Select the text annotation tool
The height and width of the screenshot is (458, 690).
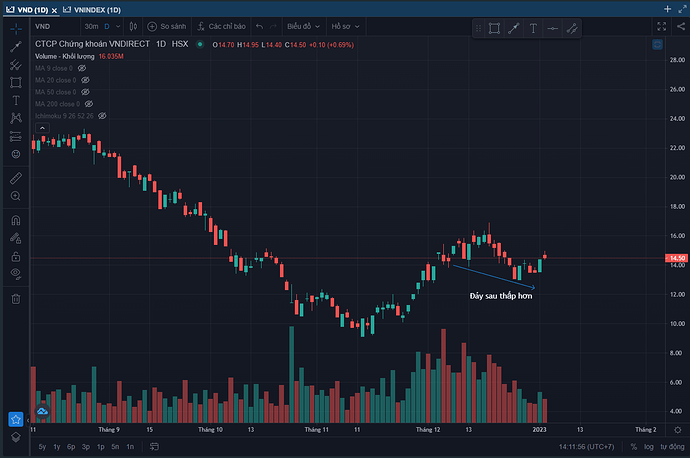16,100
